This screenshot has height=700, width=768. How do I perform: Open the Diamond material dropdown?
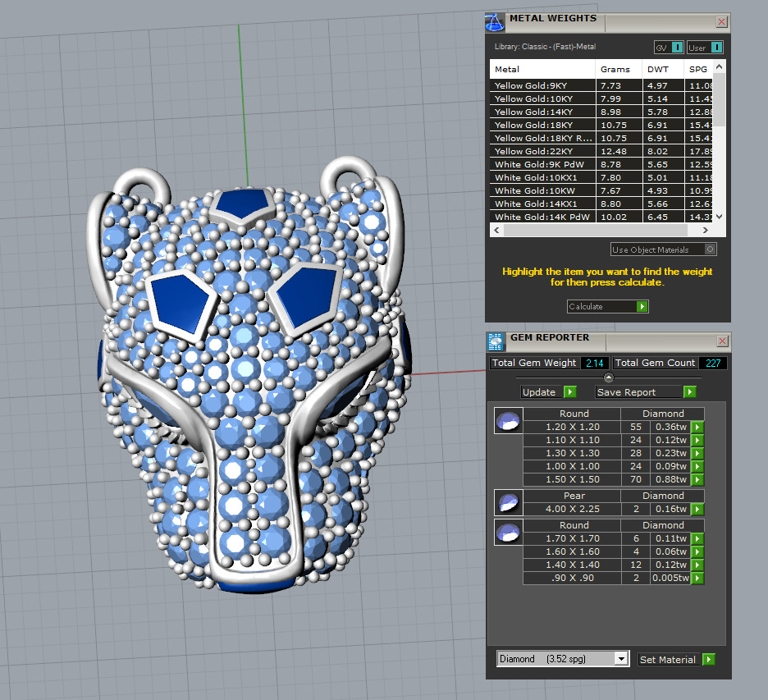(x=622, y=659)
